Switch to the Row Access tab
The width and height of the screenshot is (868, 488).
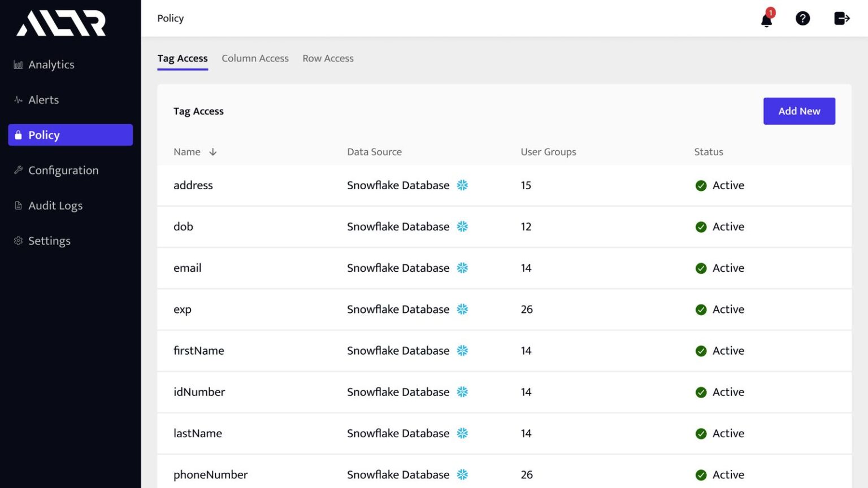coord(328,58)
